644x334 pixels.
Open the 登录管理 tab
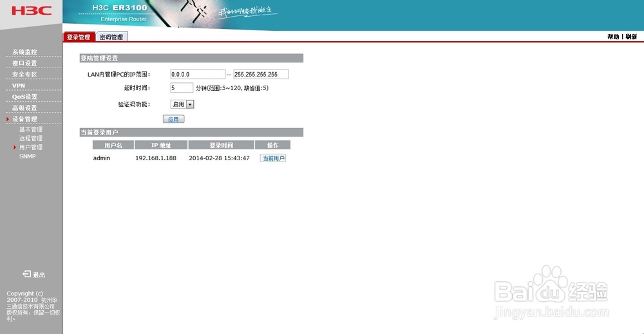pyautogui.click(x=79, y=37)
